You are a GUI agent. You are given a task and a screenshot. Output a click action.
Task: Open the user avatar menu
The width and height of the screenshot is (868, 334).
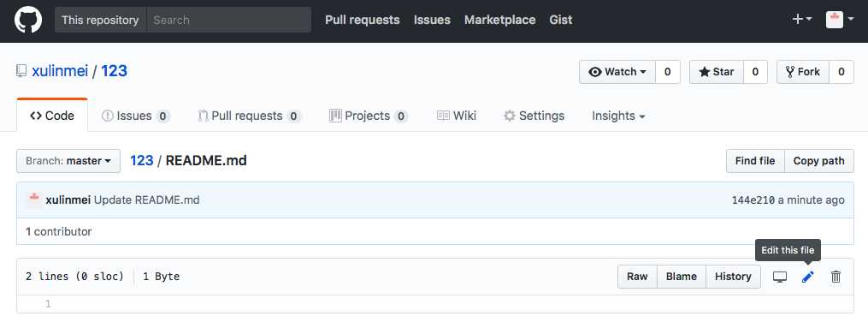pyautogui.click(x=840, y=20)
